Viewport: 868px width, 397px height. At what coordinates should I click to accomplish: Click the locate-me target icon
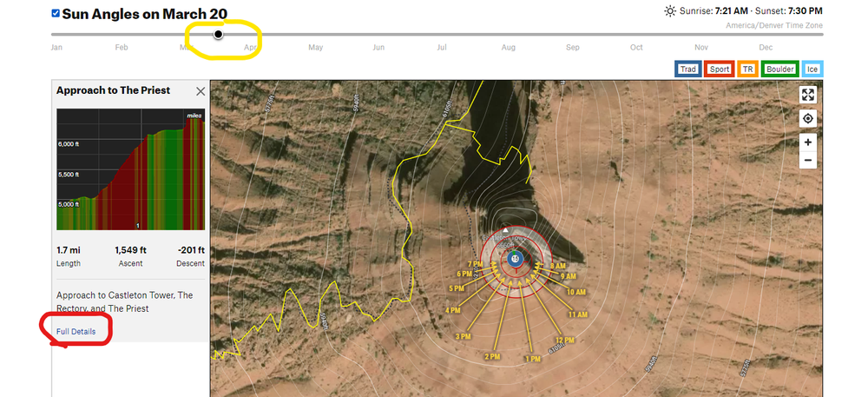[808, 118]
